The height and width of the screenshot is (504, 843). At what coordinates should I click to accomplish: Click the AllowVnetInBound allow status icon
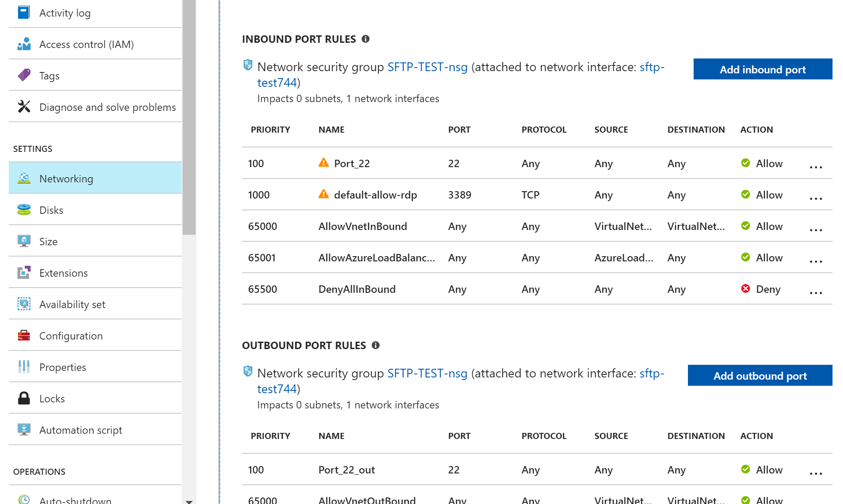(x=746, y=226)
